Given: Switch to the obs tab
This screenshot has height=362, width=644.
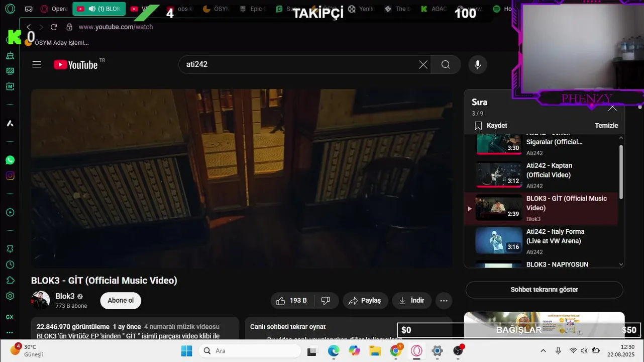Looking at the screenshot, I should point(181,9).
